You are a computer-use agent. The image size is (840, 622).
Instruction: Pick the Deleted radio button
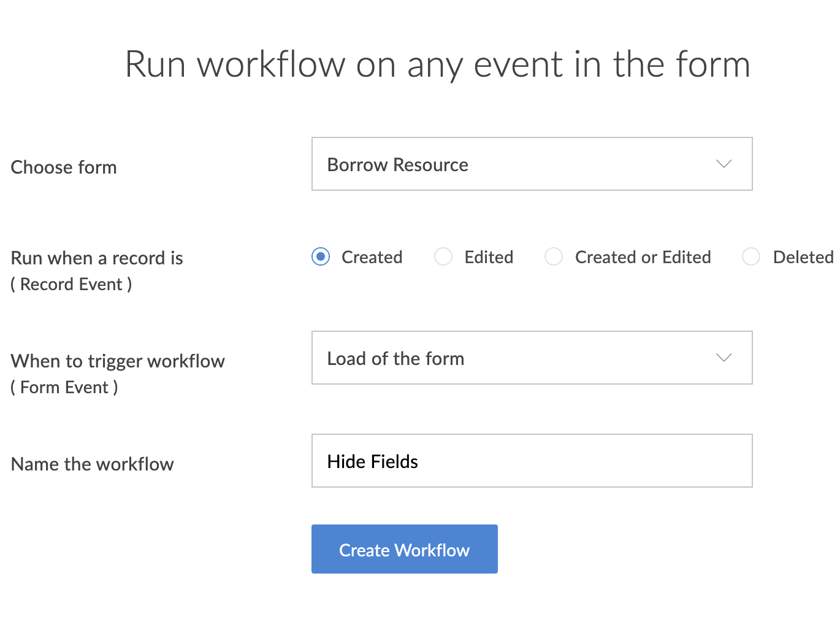tap(751, 256)
